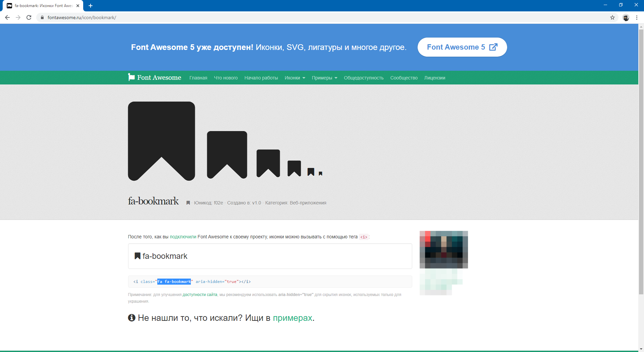Click the Font Awesome 5 button
Image resolution: width=644 pixels, height=352 pixels.
pyautogui.click(x=462, y=47)
